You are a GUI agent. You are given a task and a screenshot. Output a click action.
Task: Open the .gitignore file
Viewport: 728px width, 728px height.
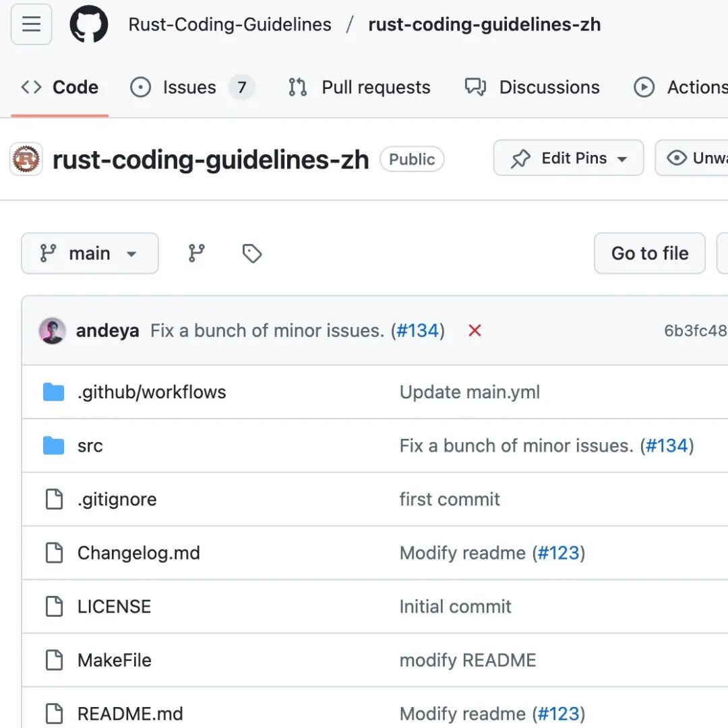[x=117, y=499]
